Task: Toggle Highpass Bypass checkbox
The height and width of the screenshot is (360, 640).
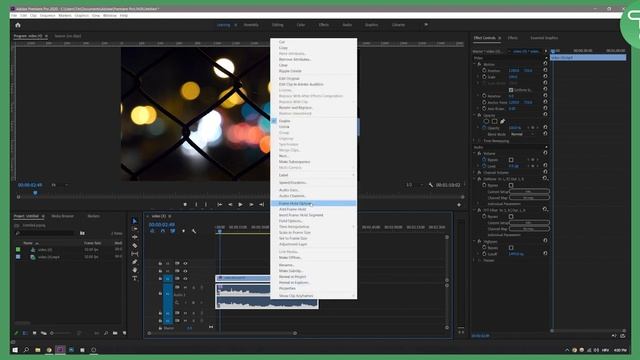Action: [x=511, y=248]
